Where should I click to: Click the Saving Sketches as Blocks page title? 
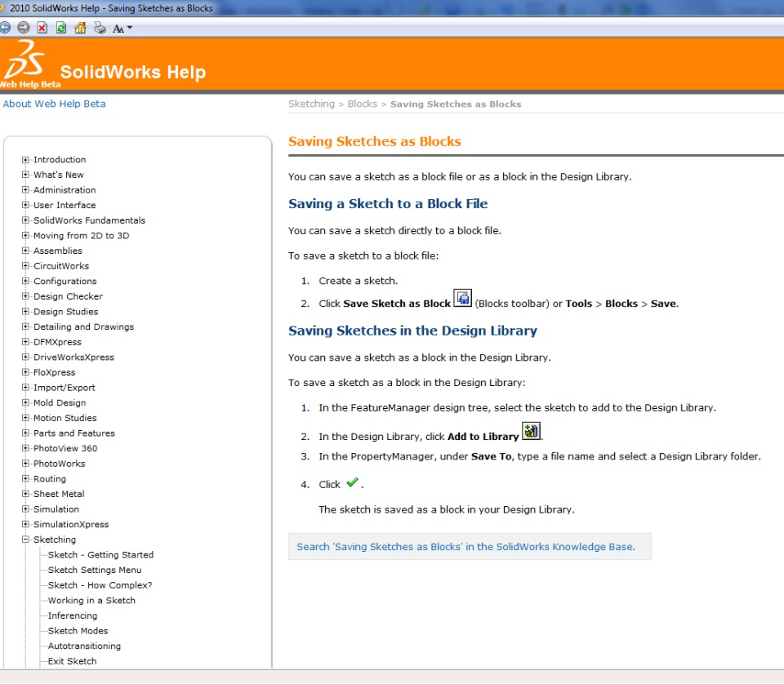coord(375,141)
